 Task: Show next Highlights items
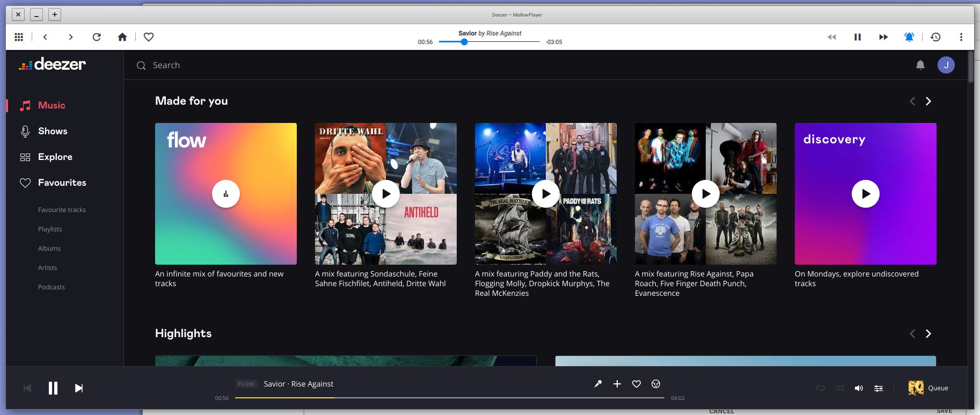tap(928, 333)
